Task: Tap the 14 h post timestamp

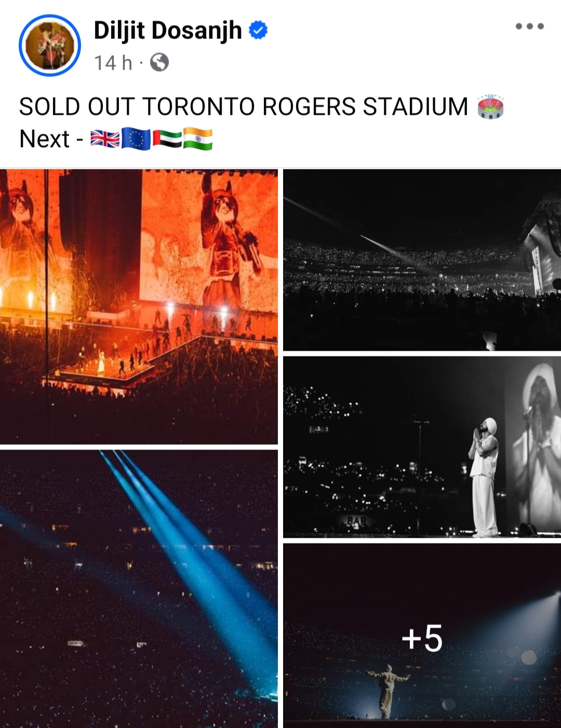Action: tap(113, 63)
